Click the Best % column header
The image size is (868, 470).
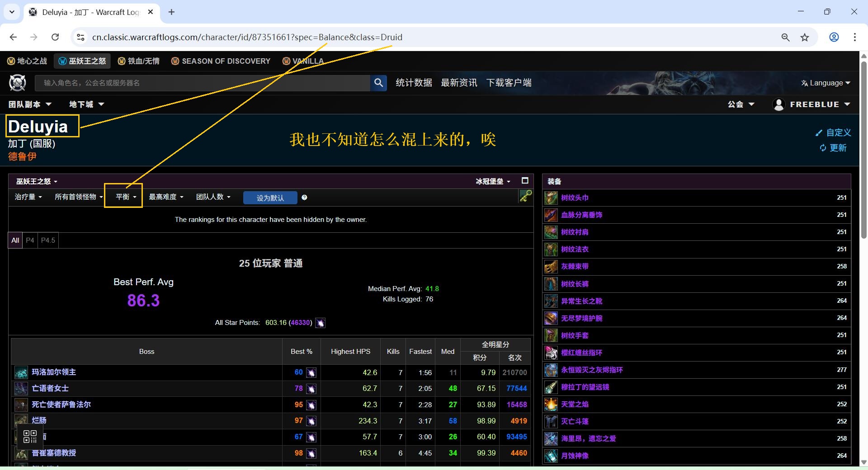302,352
